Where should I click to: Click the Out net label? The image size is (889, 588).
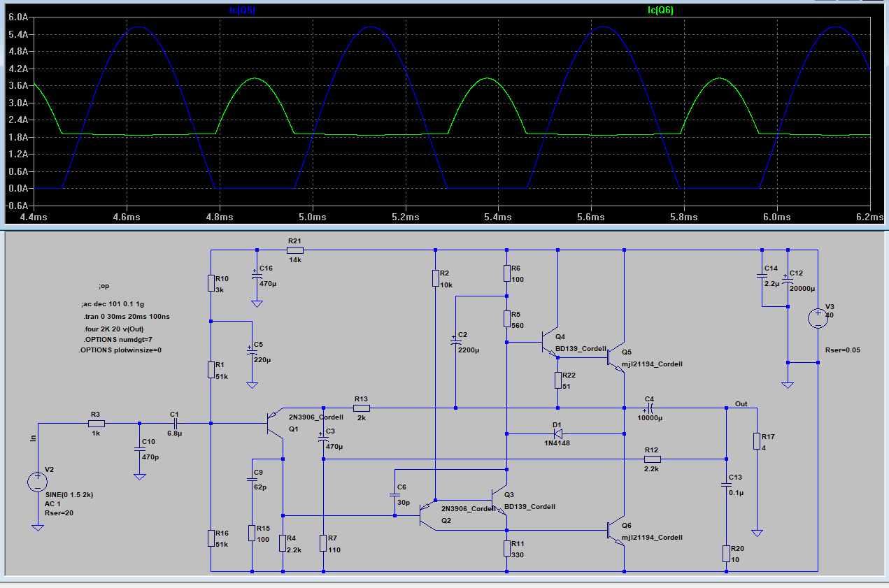(x=741, y=404)
